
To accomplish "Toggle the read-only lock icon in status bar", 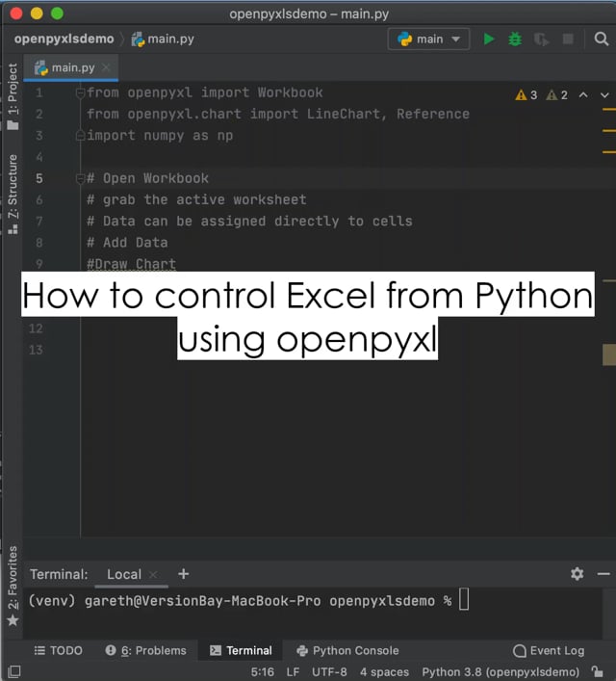I will [x=599, y=672].
